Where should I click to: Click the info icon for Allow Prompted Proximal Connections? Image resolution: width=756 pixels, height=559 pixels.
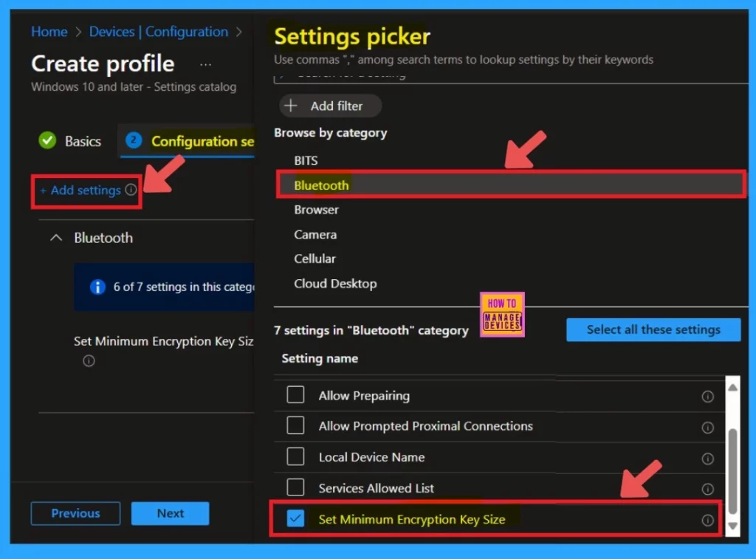point(707,428)
